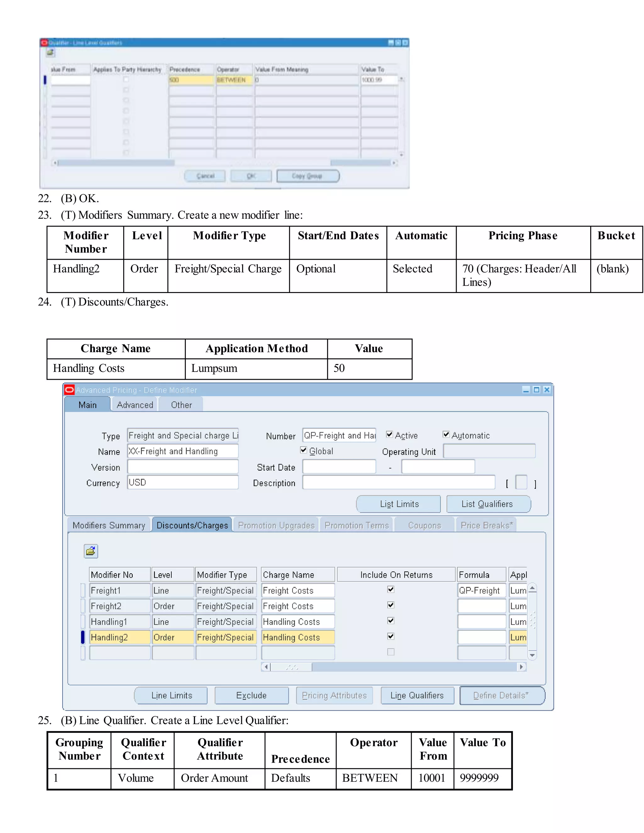This screenshot has width=644, height=833.
Task: Click Charge Name Freight Costs in Freight1 row
Action: coord(298,590)
